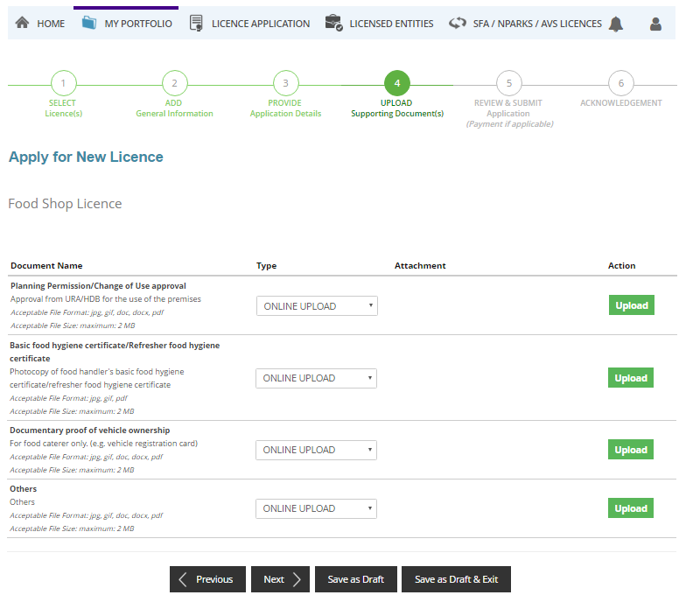Click the Previous button
700x616 pixels.
pos(207,578)
